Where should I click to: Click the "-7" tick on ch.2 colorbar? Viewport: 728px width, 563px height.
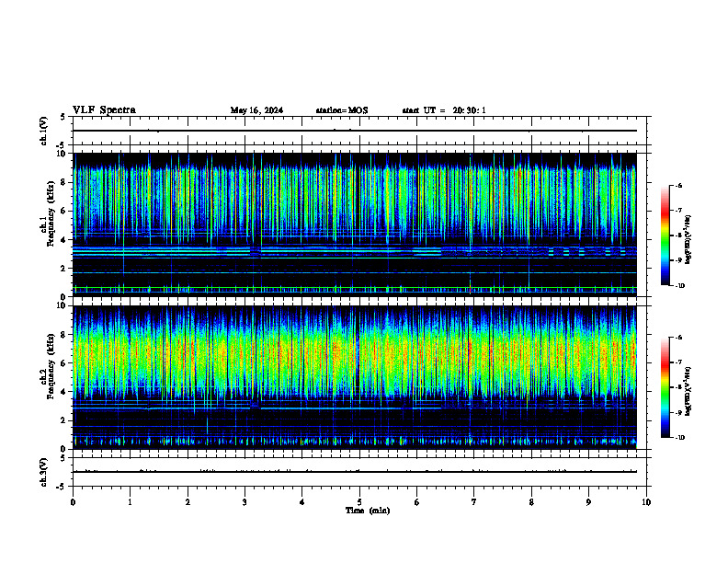pyautogui.click(x=678, y=362)
